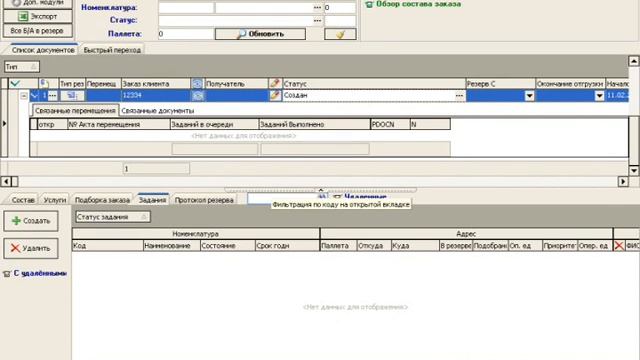Image resolution: width=640 pixels, height=360 pixels.
Task: Click the eye icon column header
Action: (198, 84)
